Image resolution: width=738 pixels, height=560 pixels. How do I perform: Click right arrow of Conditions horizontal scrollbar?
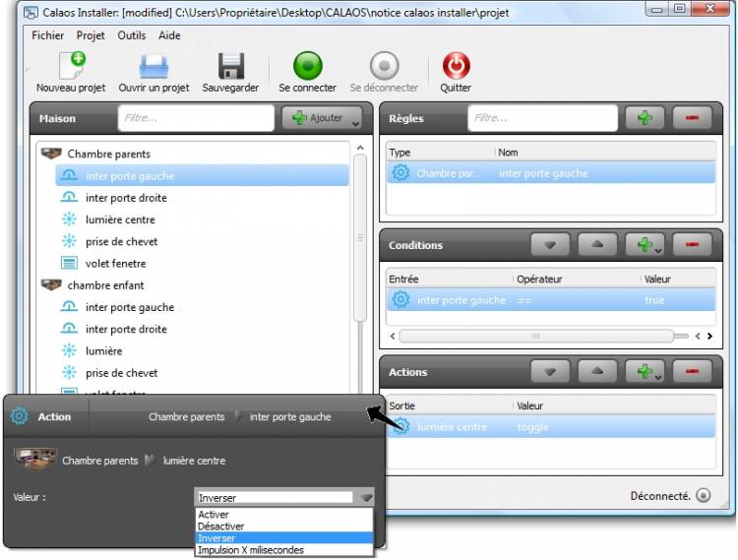click(709, 336)
